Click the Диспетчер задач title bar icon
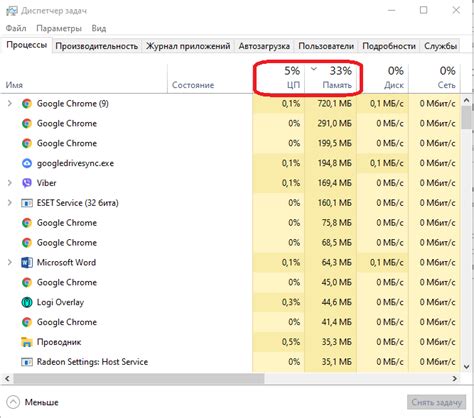 pos(12,11)
